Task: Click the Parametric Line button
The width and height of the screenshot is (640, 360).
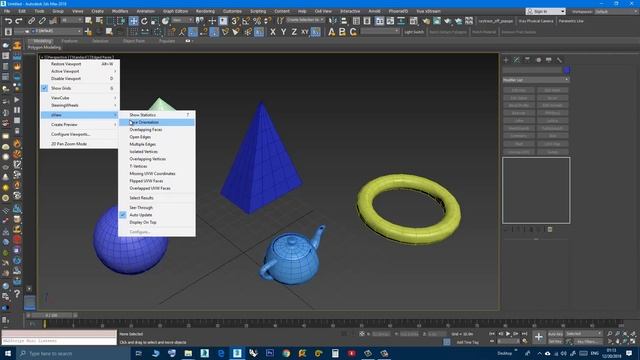Action: point(571,21)
